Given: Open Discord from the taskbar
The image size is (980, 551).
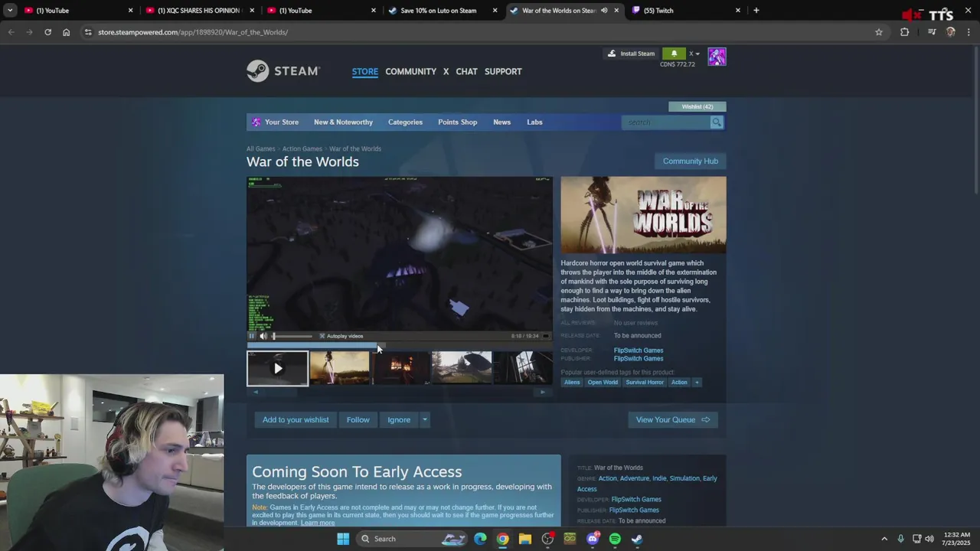Looking at the screenshot, I should pos(593,539).
